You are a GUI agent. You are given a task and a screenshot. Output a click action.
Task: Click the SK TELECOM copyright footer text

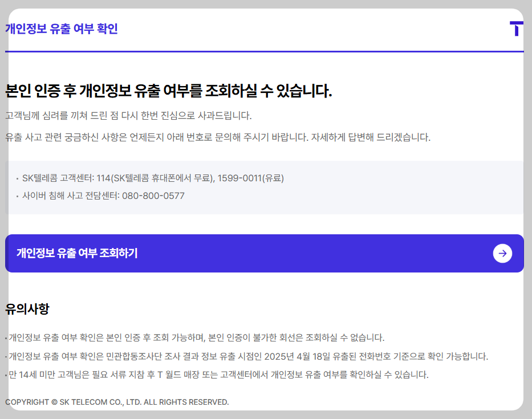coord(117,402)
